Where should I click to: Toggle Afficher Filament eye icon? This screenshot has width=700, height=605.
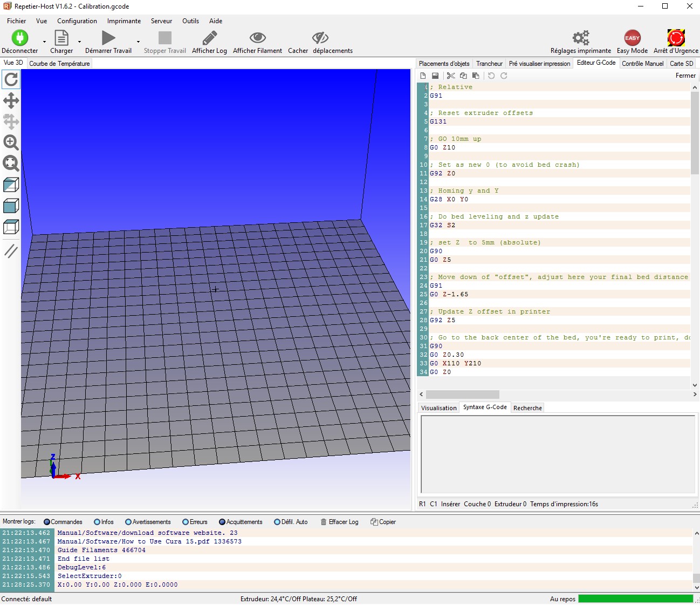pyautogui.click(x=258, y=38)
